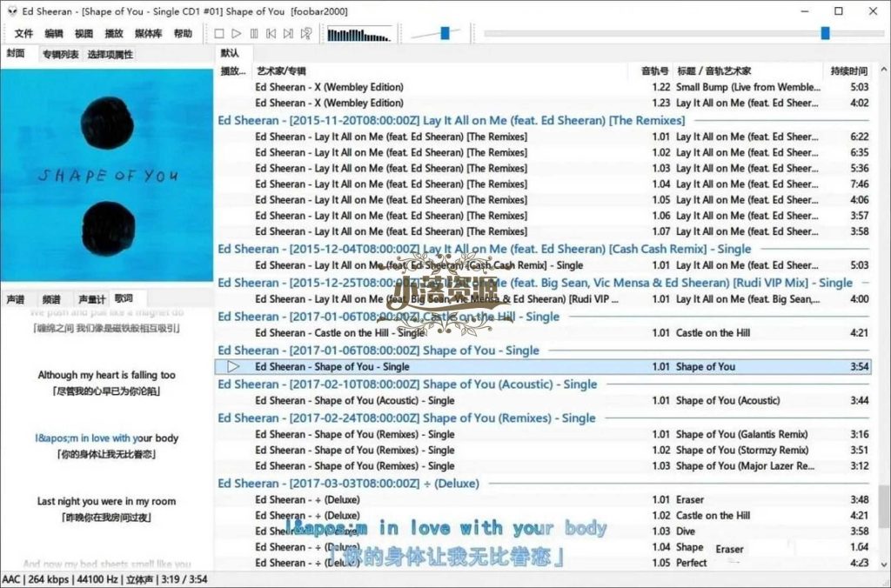
Task: Switch to the 声谱 tab
Action: point(16,299)
